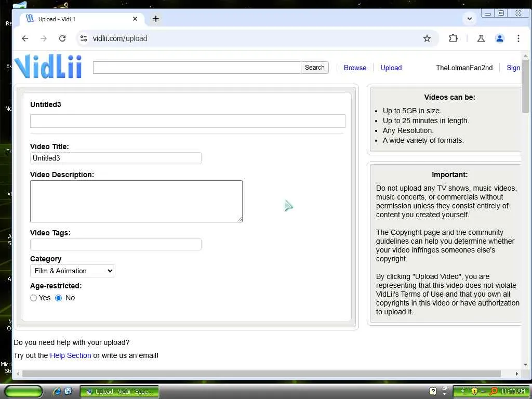Restore the browser window size
This screenshot has height=399, width=532.
[501, 13]
